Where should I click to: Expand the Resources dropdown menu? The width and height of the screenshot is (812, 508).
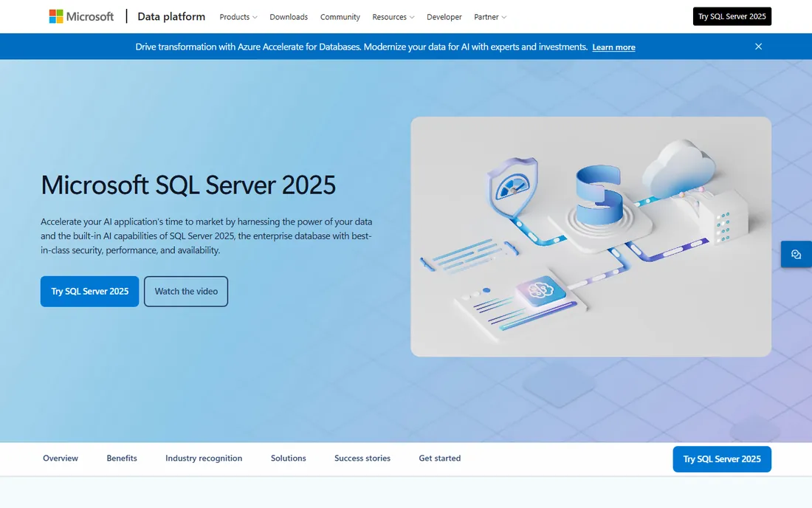(393, 17)
